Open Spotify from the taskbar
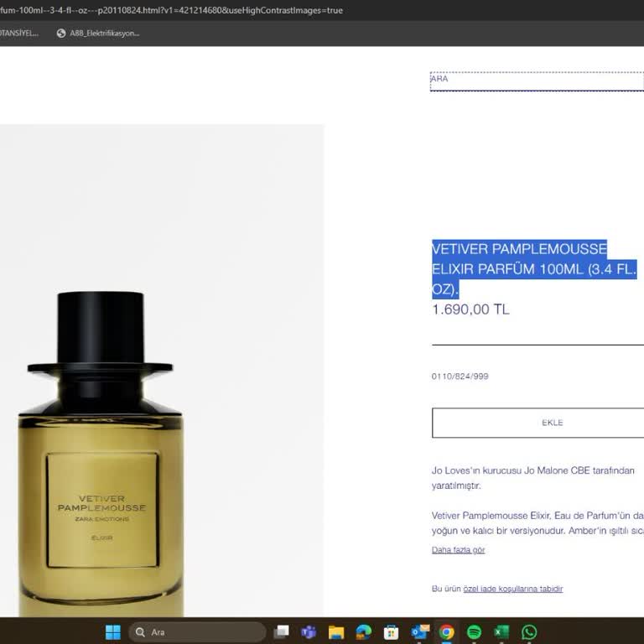644x644 pixels. click(x=475, y=632)
